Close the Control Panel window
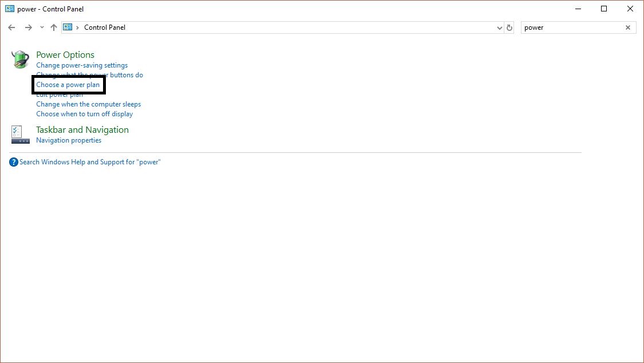Viewport: 644px width, 363px height. point(630,9)
